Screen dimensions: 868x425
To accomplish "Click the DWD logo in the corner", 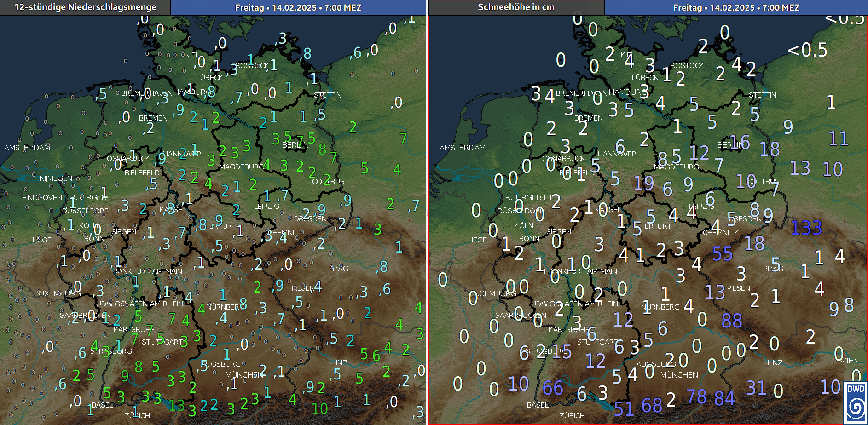I will coord(856,403).
